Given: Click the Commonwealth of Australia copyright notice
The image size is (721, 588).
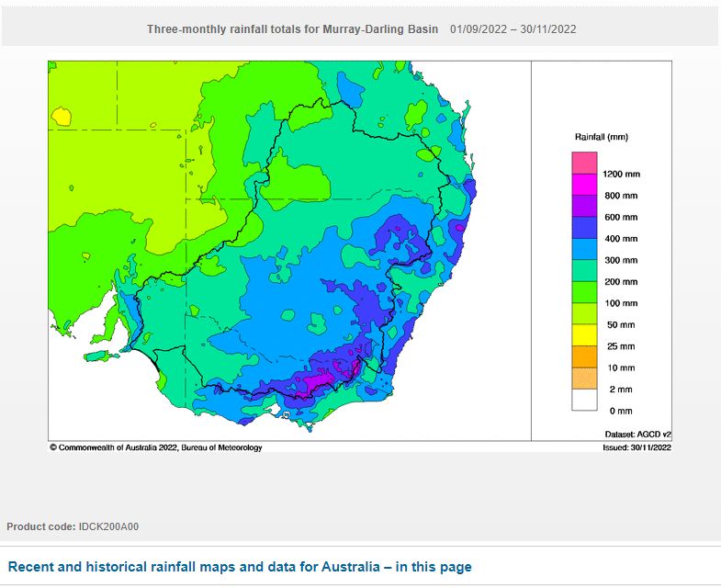Looking at the screenshot, I should coord(156,447).
